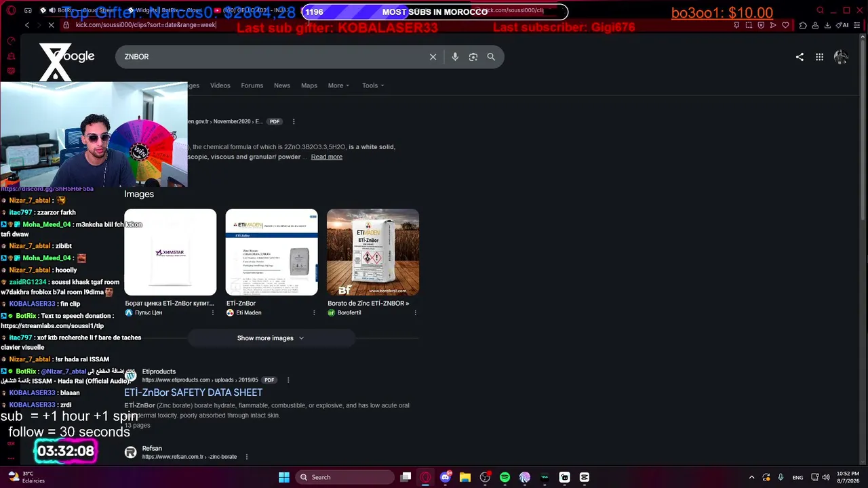Open options for Refsan result
The height and width of the screenshot is (488, 868).
[246, 457]
